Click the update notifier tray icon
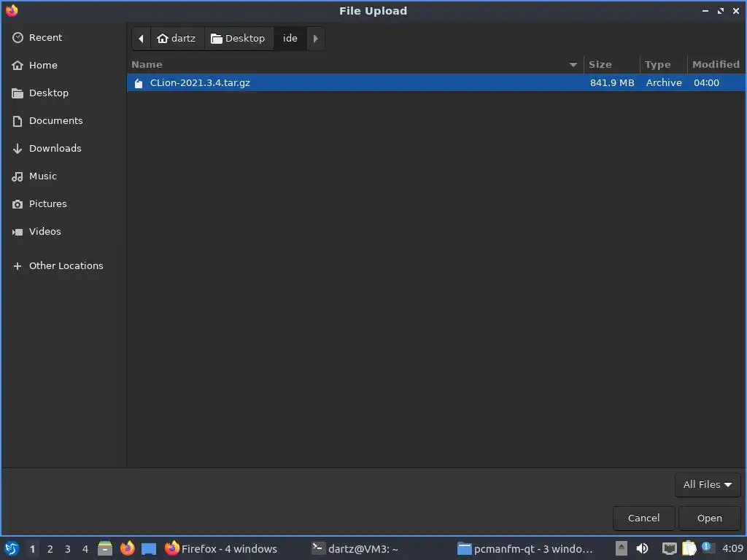Image resolution: width=747 pixels, height=560 pixels. pos(708,548)
